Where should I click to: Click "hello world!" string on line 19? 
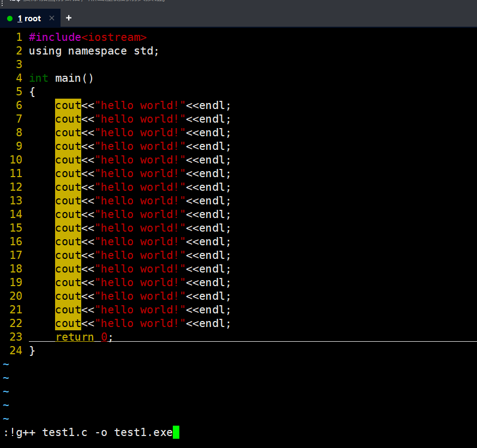[x=140, y=282]
